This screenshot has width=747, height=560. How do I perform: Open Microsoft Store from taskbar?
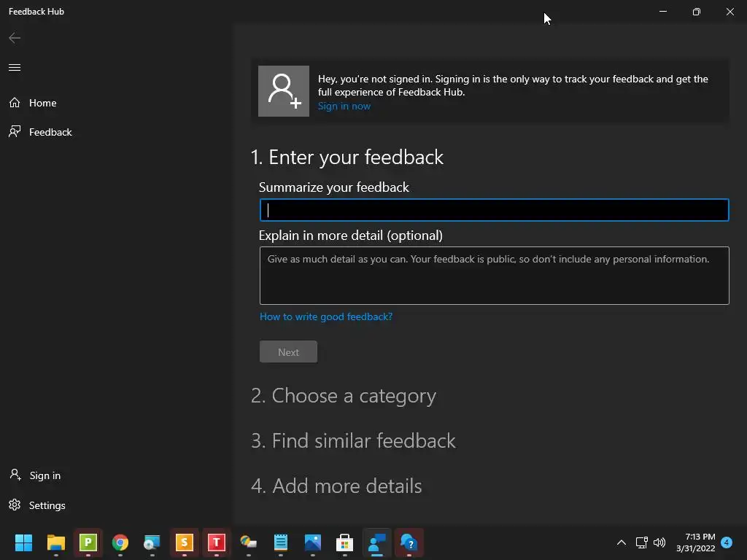(344, 542)
